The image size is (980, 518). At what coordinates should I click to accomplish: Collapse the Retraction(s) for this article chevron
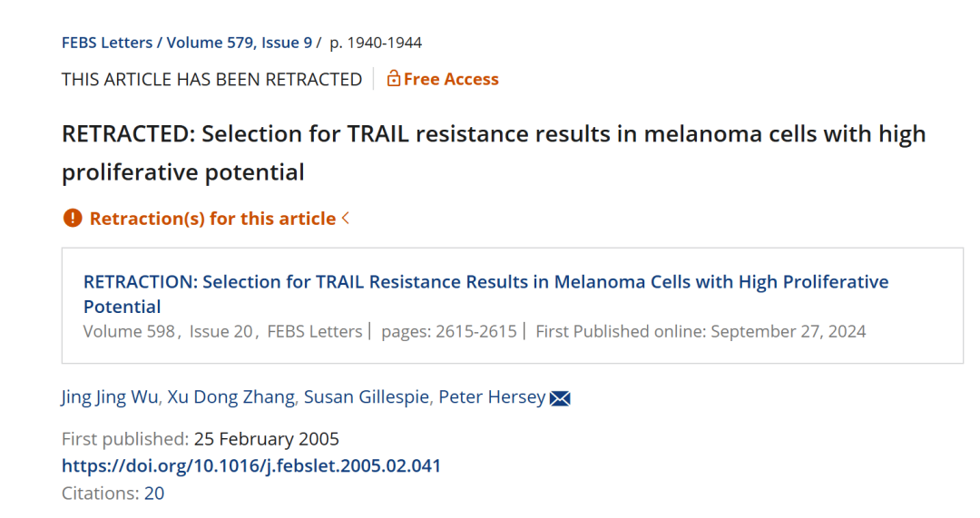(346, 218)
